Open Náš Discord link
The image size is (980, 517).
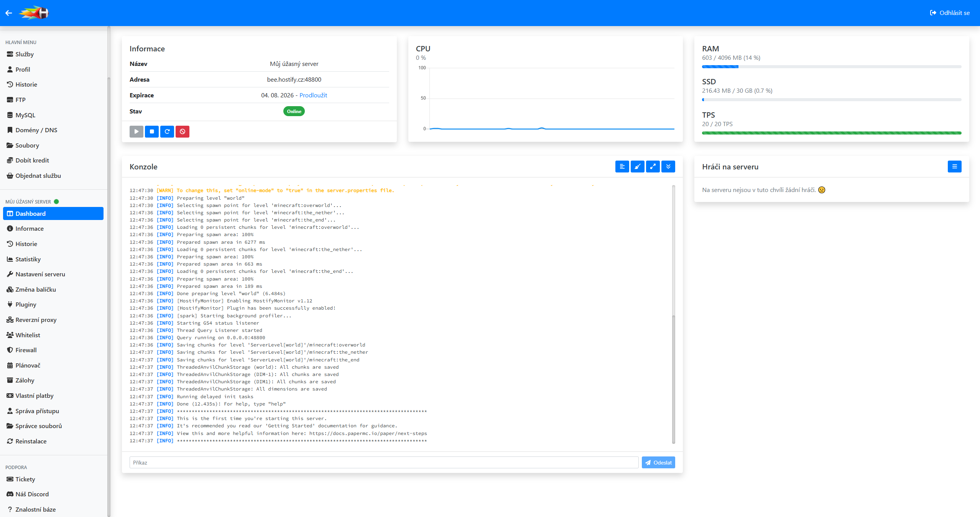pos(53,494)
